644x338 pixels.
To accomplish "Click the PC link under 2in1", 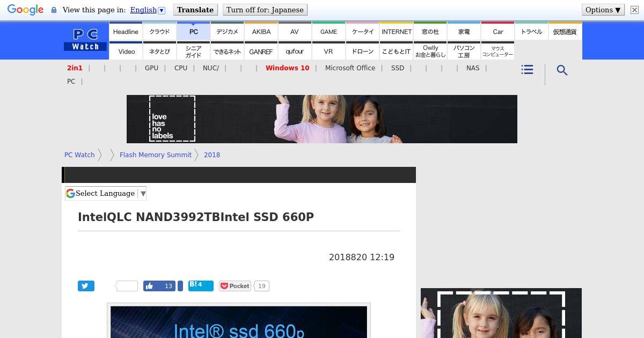I will pos(71,82).
